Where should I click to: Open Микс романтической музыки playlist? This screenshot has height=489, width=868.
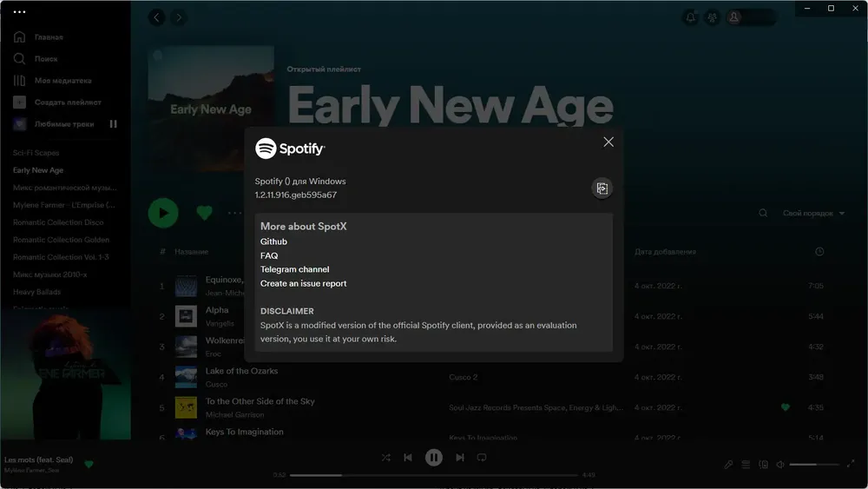[x=65, y=188]
